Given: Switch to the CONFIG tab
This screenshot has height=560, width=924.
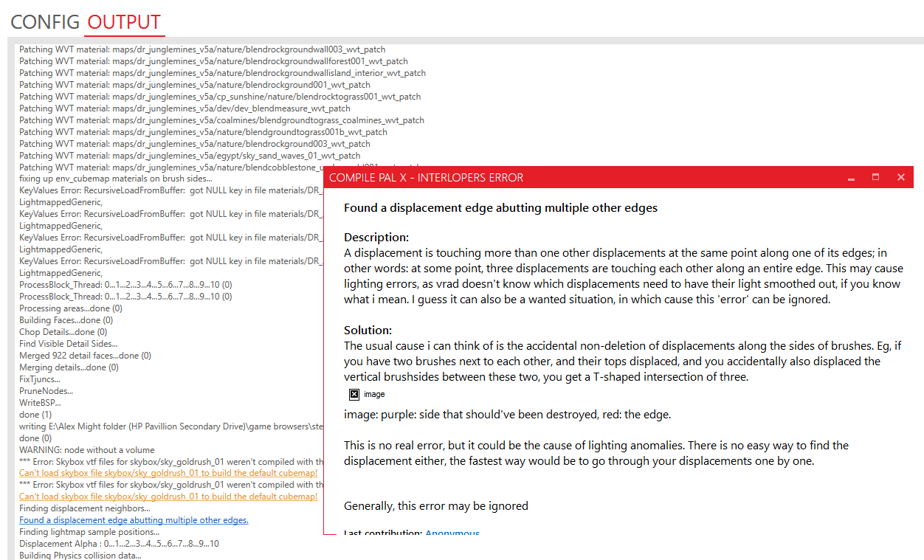Looking at the screenshot, I should tap(44, 22).
